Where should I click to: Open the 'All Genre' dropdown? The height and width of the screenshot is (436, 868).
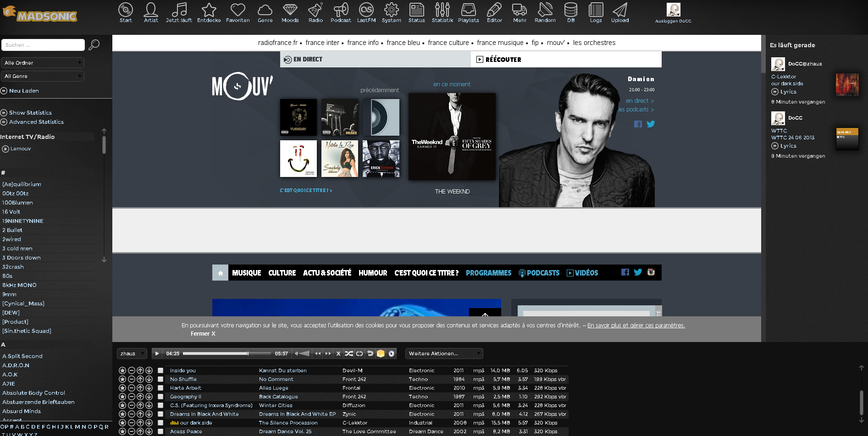(43, 76)
